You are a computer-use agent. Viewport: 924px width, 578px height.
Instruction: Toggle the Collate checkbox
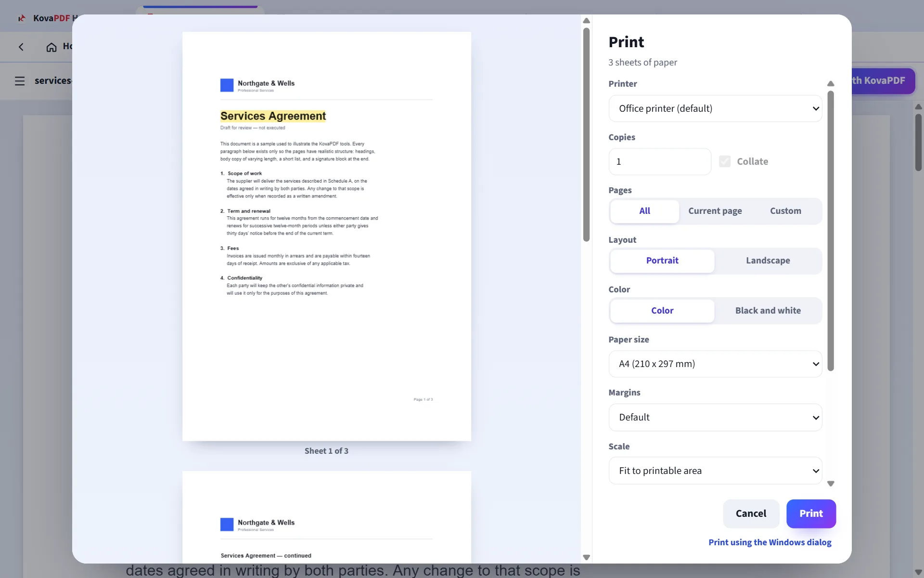point(725,161)
